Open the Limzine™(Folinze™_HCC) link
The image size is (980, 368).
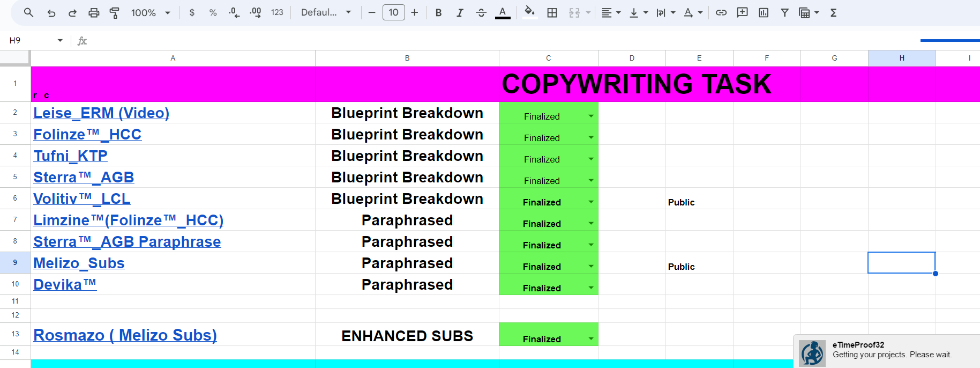pos(129,220)
